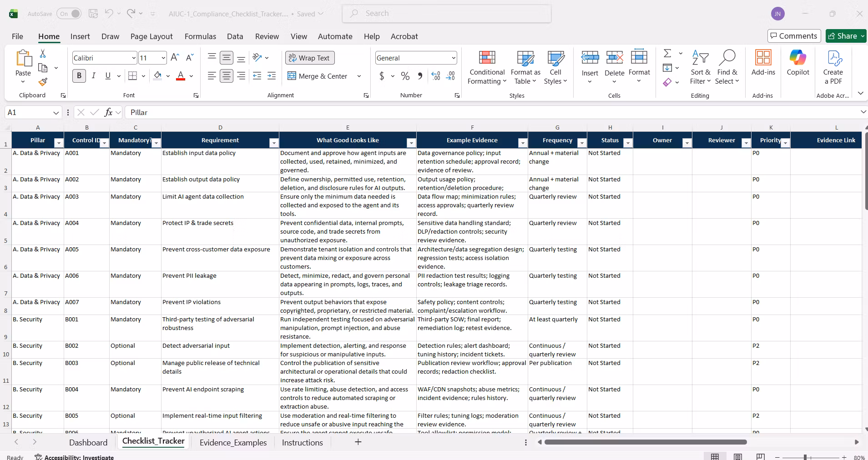Select the Format Painter brush
This screenshot has height=460, width=868.
point(43,82)
